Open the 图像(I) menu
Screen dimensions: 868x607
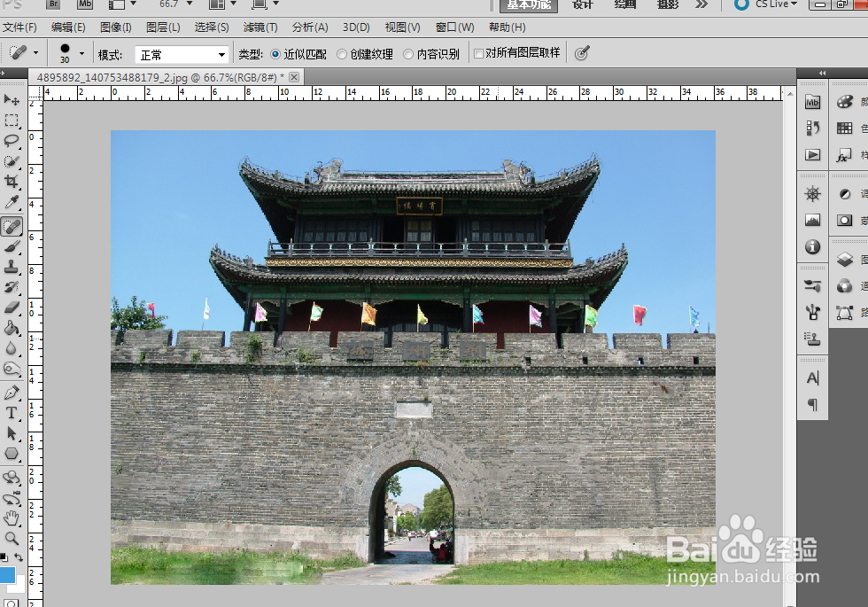pos(116,27)
